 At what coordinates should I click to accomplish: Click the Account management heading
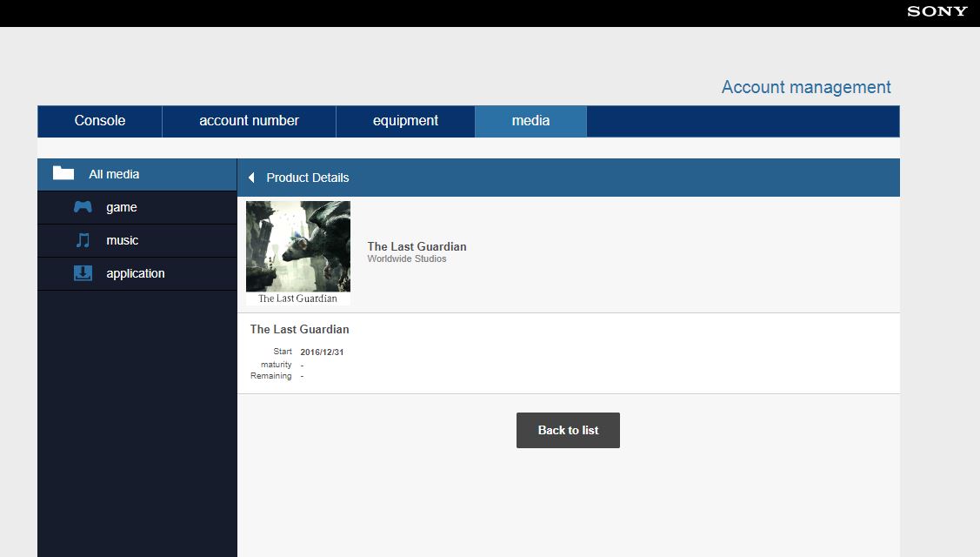pyautogui.click(x=806, y=87)
